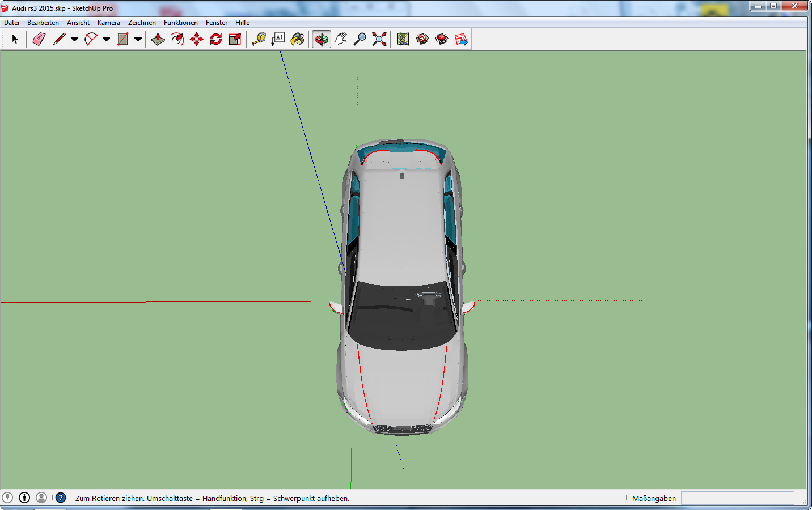Expand the arc tool dropdown arrow
812x510 pixels.
coord(106,40)
